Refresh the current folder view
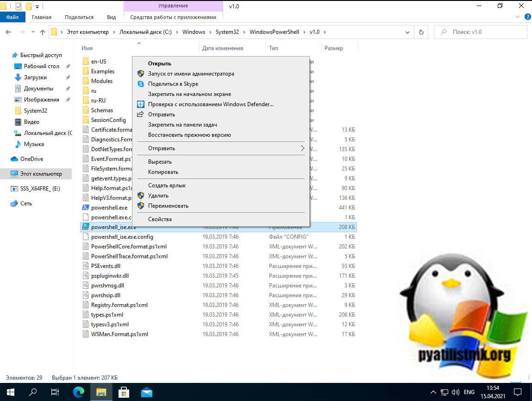The width and height of the screenshot is (532, 401). click(421, 32)
